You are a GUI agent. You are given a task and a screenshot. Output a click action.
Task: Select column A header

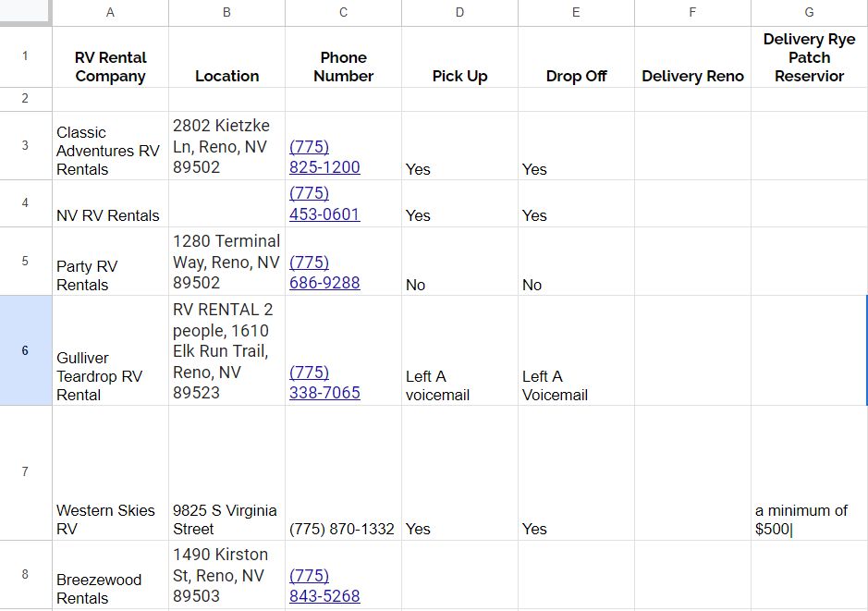pos(110,13)
